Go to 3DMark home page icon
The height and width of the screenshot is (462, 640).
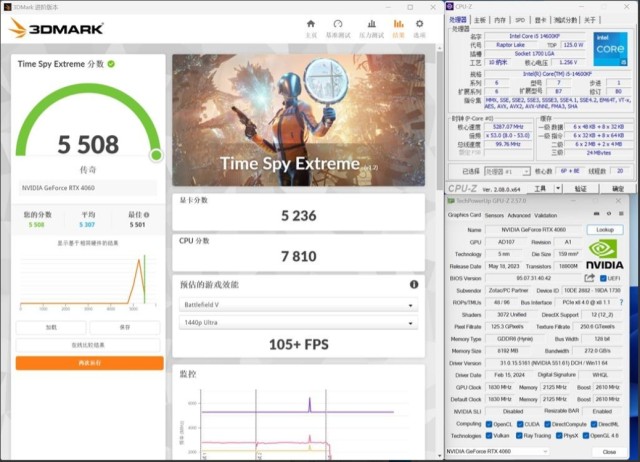pos(310,24)
